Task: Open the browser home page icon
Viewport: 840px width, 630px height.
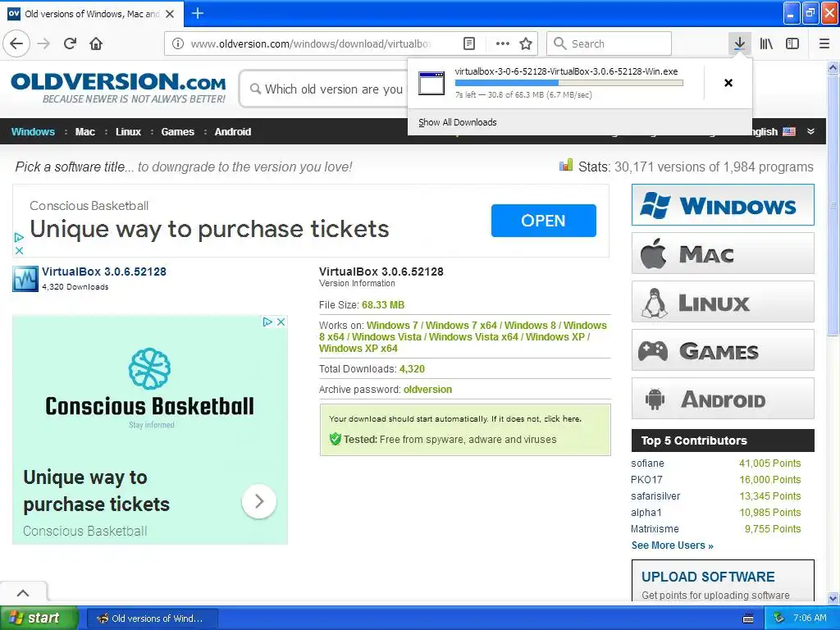Action: click(x=96, y=43)
